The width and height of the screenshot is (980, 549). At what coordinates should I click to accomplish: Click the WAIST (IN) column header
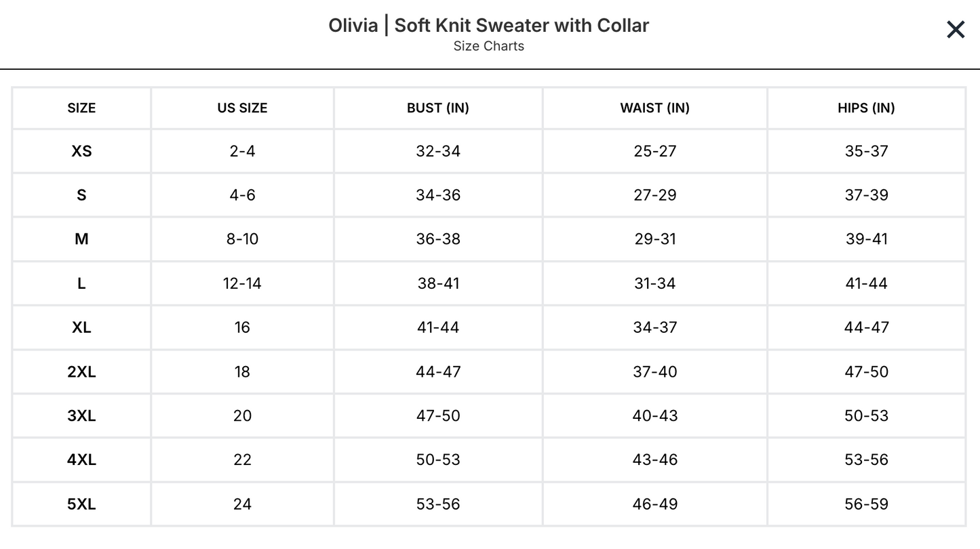(654, 108)
